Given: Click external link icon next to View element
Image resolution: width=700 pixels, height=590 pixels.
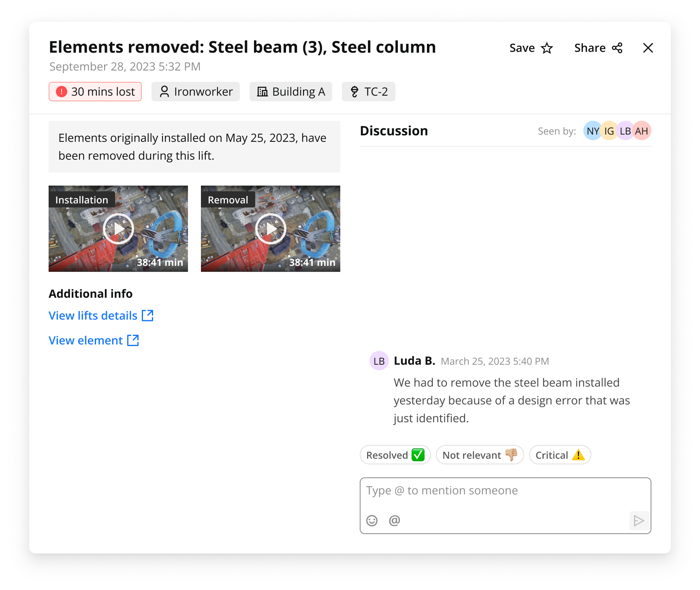Looking at the screenshot, I should coord(133,340).
